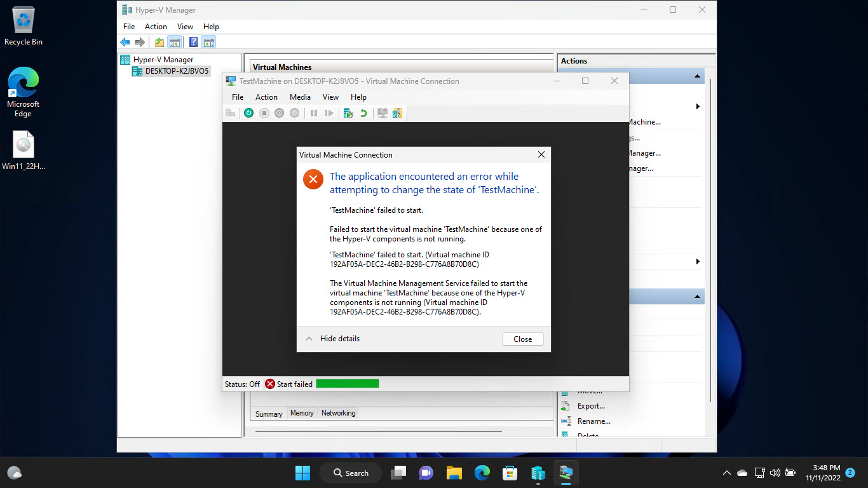Toggle Enhanced Session mode
The height and width of the screenshot is (488, 868).
[x=382, y=112]
